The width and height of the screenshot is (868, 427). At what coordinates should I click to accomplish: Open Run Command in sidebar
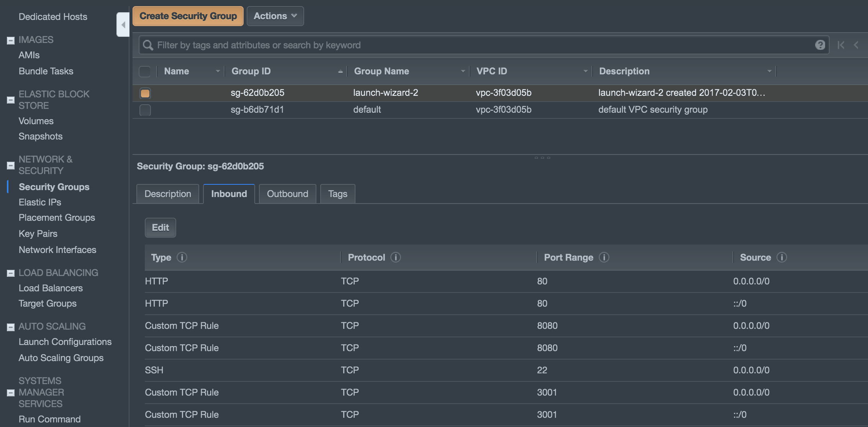(49, 419)
